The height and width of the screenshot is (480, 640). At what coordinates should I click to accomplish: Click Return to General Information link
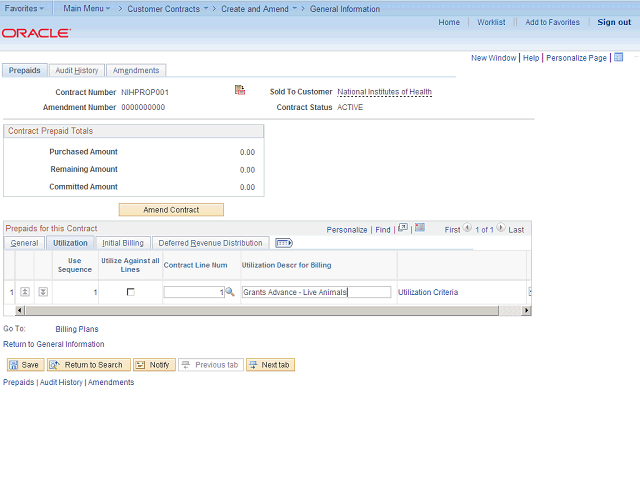pyautogui.click(x=53, y=344)
